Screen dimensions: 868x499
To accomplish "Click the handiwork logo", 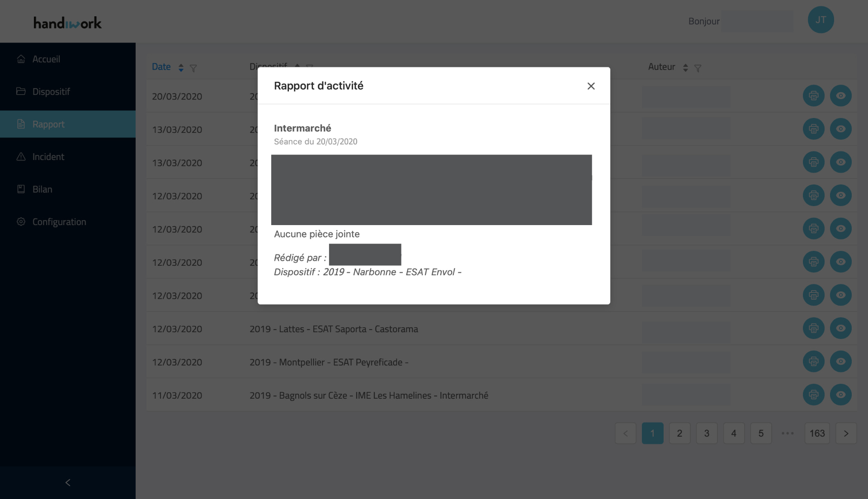I will pyautogui.click(x=68, y=23).
